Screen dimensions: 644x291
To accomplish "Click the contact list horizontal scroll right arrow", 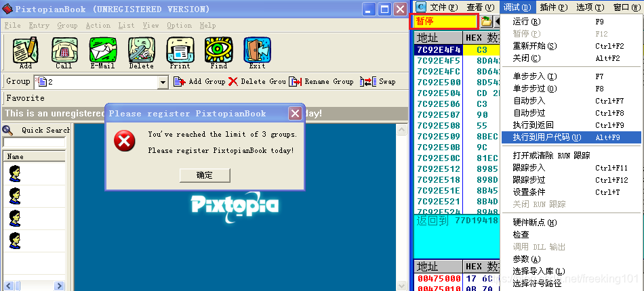I will [60, 286].
